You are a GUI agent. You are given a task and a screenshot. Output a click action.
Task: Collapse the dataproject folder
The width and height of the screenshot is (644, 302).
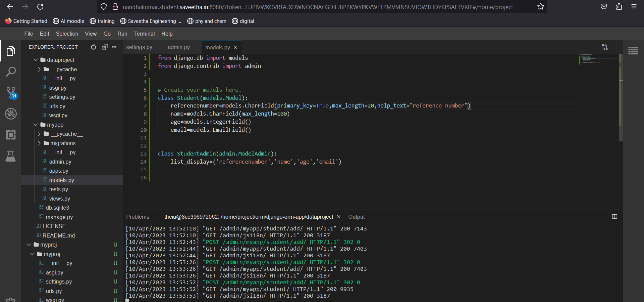click(x=36, y=60)
